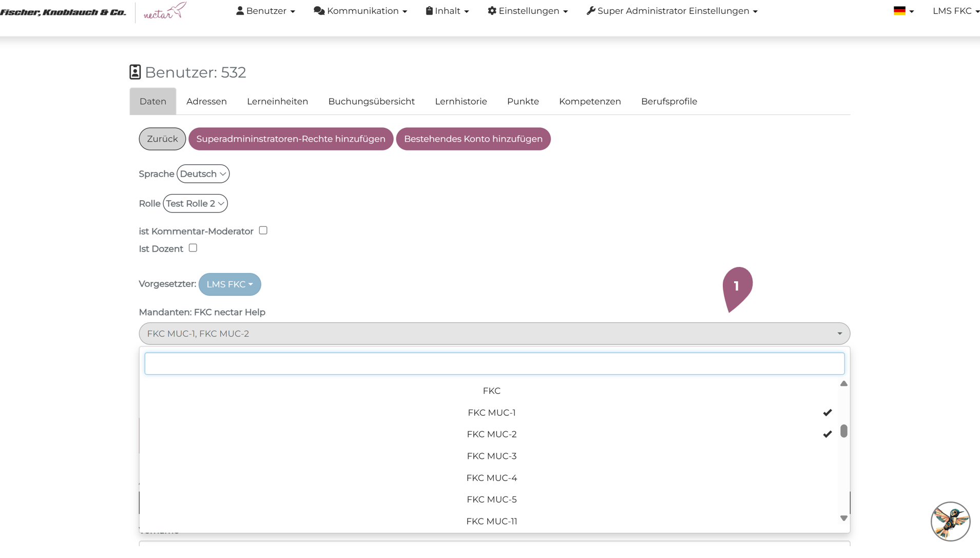Enable the ist Kommentar-Moderator checkbox
980x558 pixels.
[x=263, y=230]
